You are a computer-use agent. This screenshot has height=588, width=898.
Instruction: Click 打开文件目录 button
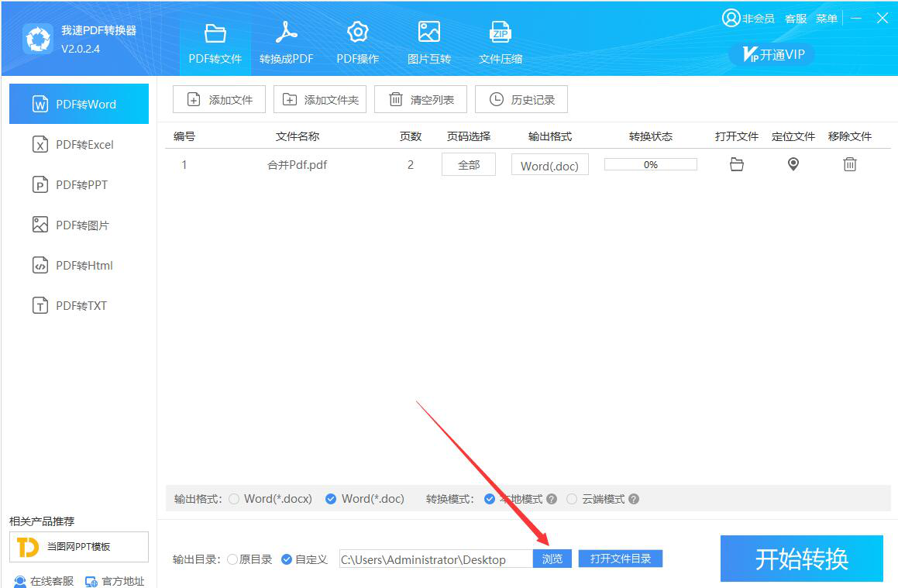[621, 559]
